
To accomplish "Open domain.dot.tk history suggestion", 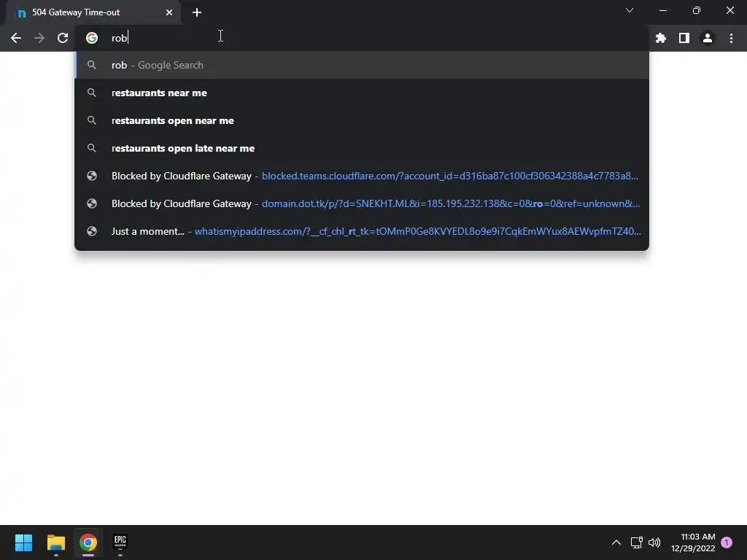I will coord(362,203).
